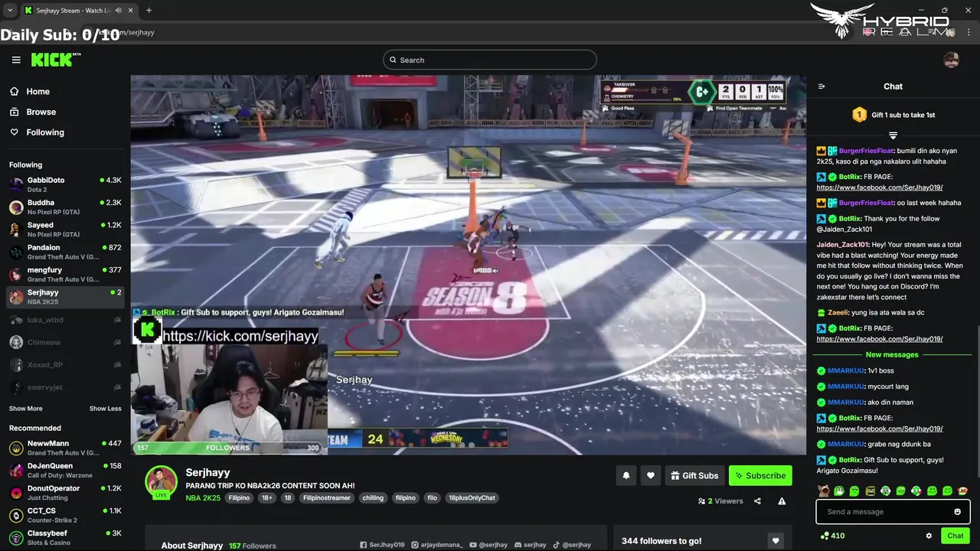980x551 pixels.
Task: Check 410 channel points balance
Action: (x=832, y=536)
